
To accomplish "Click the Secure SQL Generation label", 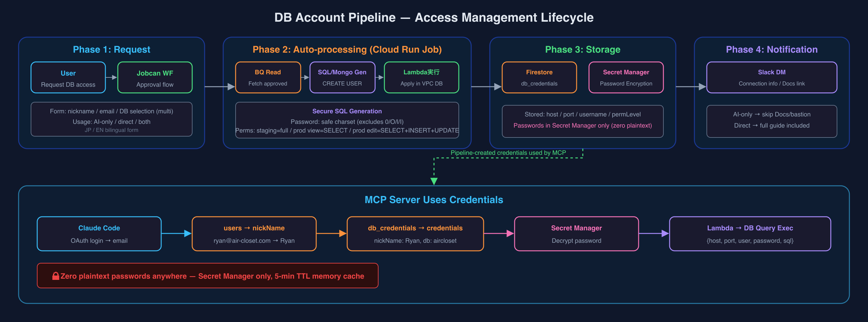I will click(347, 111).
